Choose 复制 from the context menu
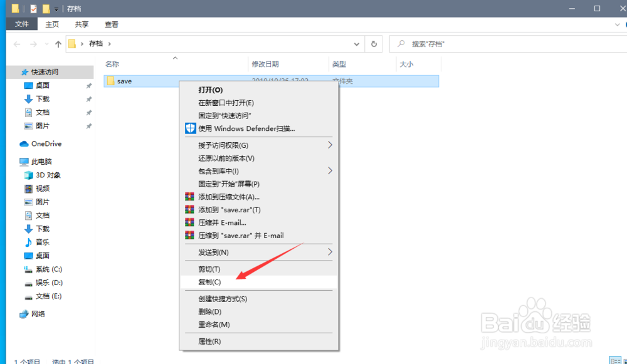 point(211,282)
